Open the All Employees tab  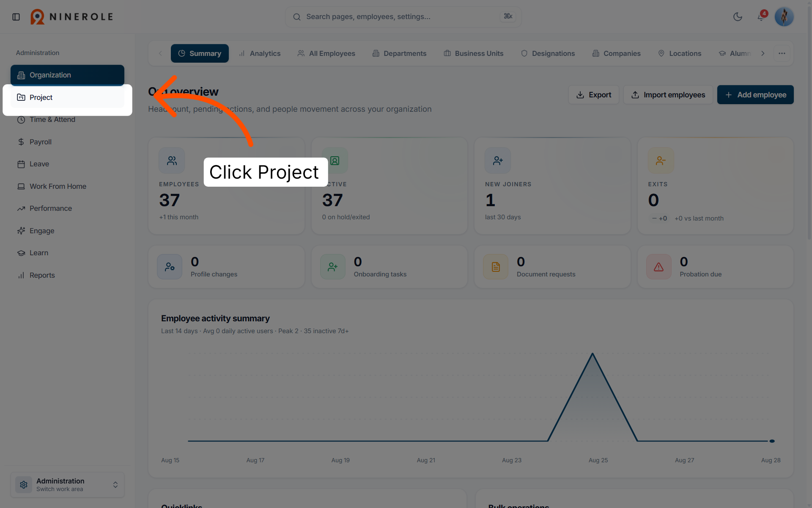click(x=326, y=53)
